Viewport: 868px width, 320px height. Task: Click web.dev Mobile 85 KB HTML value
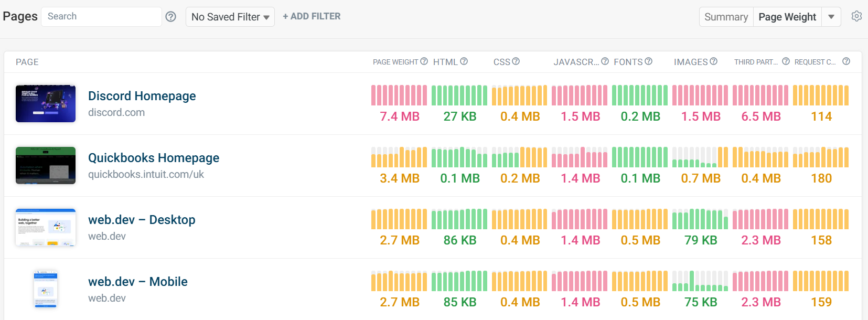click(x=460, y=302)
